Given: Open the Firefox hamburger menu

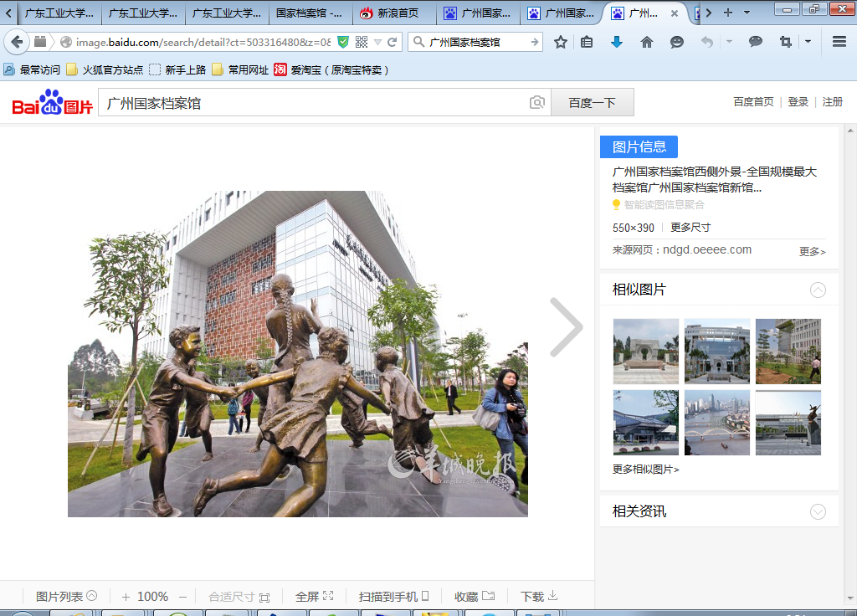Looking at the screenshot, I should click(x=839, y=42).
